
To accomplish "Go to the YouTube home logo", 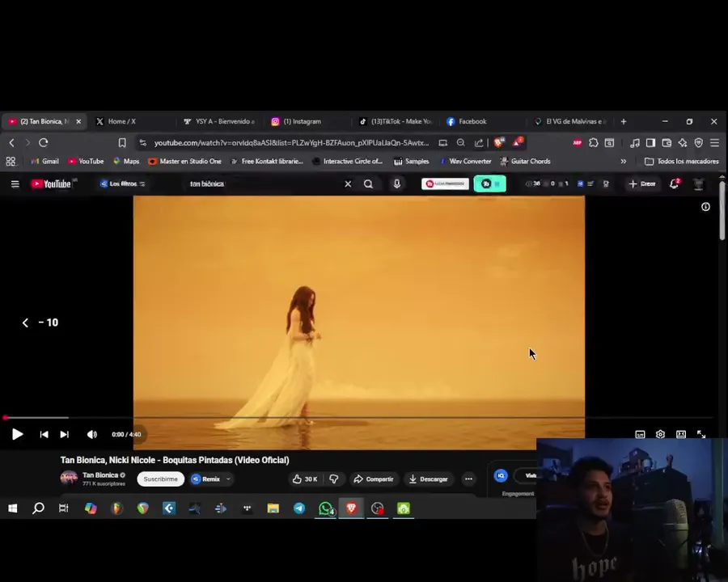I will [x=51, y=184].
